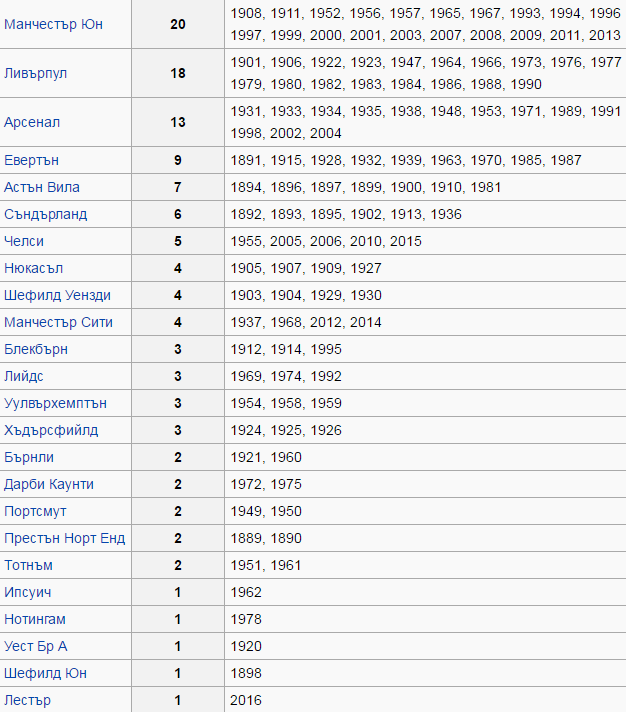Open the Манчестър Юн link
The image size is (626, 712).
(53, 24)
